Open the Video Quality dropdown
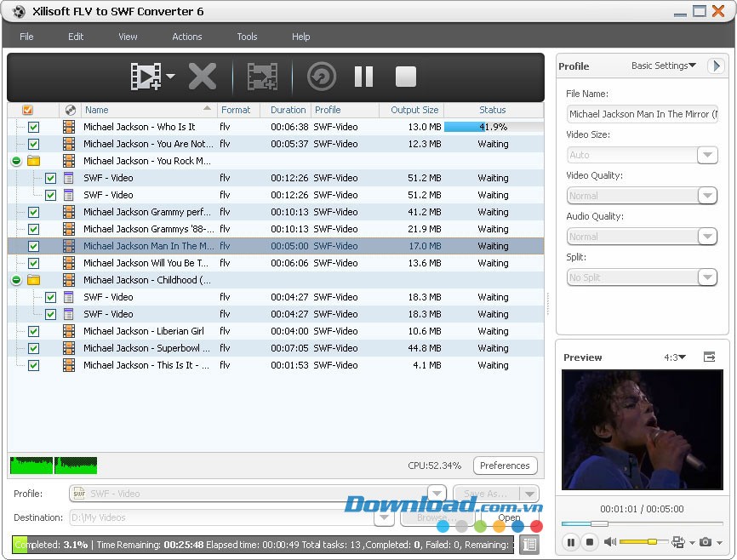737x560 pixels. [707, 195]
